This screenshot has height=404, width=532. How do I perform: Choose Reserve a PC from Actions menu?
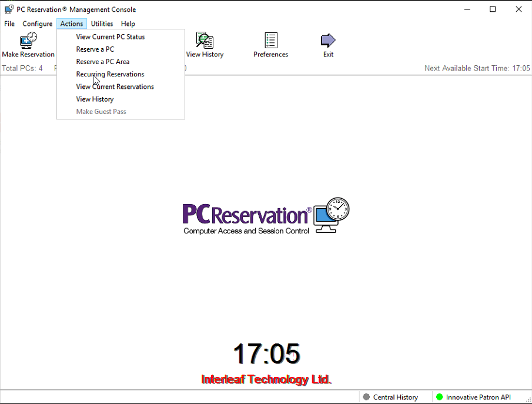pyautogui.click(x=121, y=49)
